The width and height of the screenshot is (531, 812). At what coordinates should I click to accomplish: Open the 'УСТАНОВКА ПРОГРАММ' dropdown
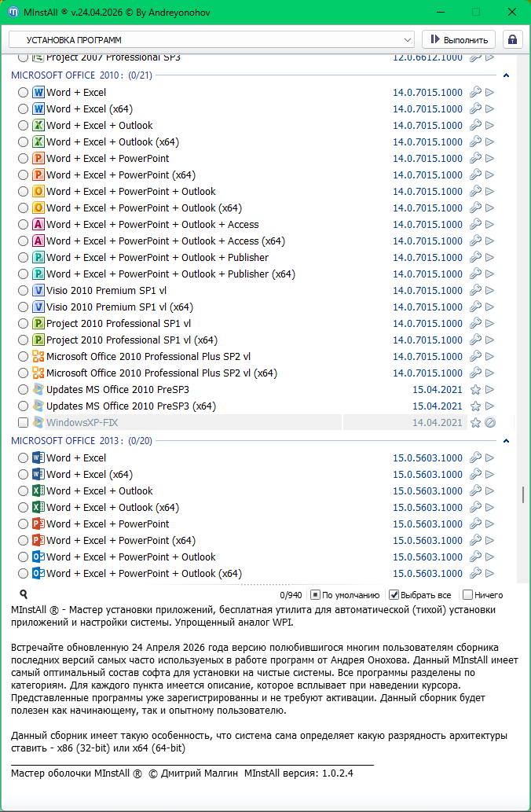[211, 39]
